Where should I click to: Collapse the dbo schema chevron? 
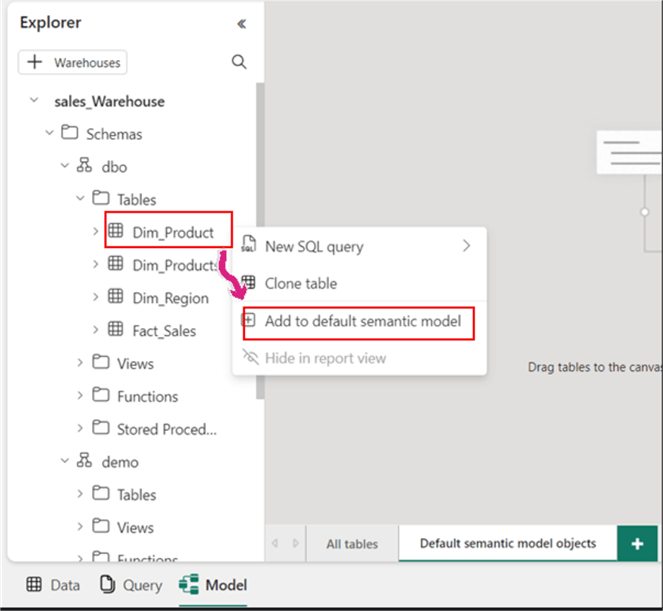(65, 166)
